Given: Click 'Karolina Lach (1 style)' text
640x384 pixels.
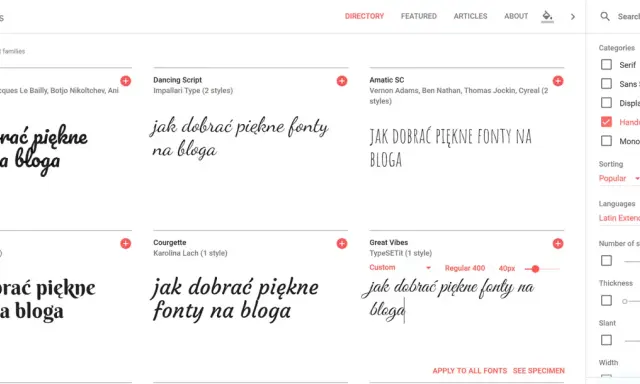Looking at the screenshot, I should pyautogui.click(x=190, y=253).
